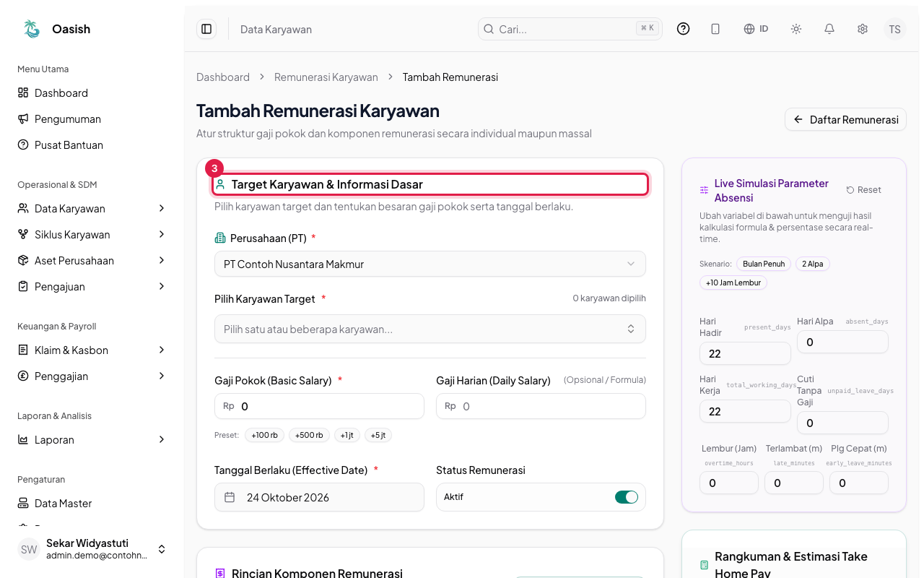This screenshot has height=578, width=924.
Task: Click the Perusahaan (PT) building icon
Action: tap(220, 238)
